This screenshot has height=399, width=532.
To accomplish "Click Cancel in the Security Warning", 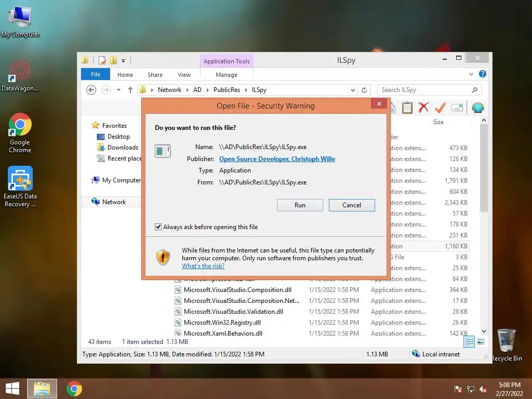I will click(x=352, y=205).
